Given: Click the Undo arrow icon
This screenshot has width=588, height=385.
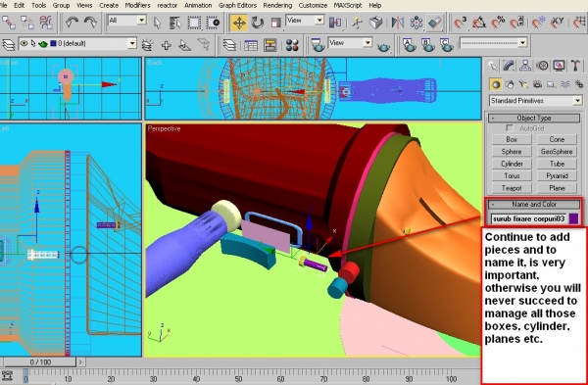Looking at the screenshot, I should [72, 23].
